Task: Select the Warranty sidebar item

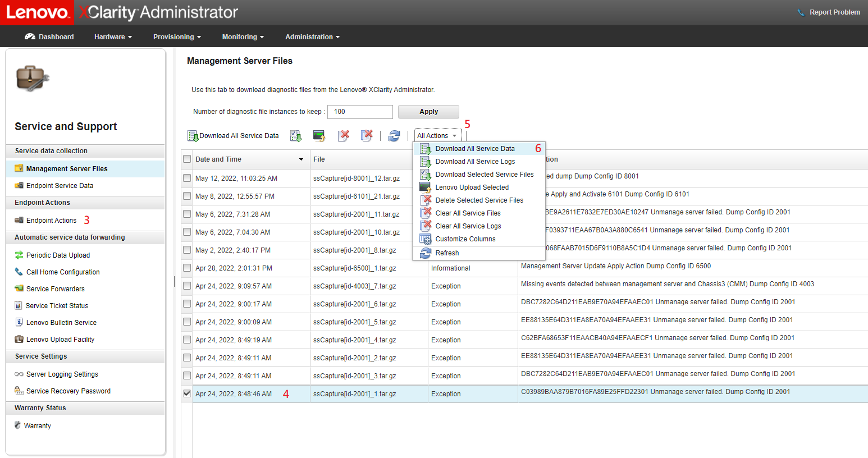Action: tap(37, 425)
